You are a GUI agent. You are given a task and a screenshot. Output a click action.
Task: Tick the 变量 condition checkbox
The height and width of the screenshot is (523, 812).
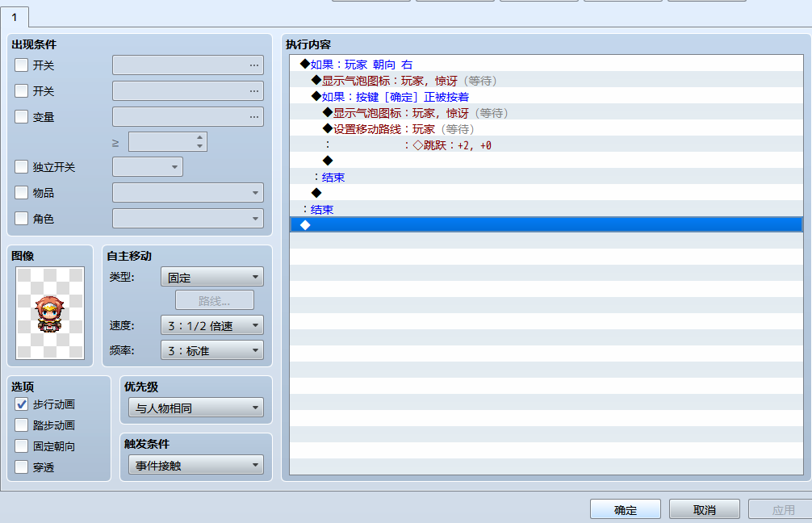[21, 117]
